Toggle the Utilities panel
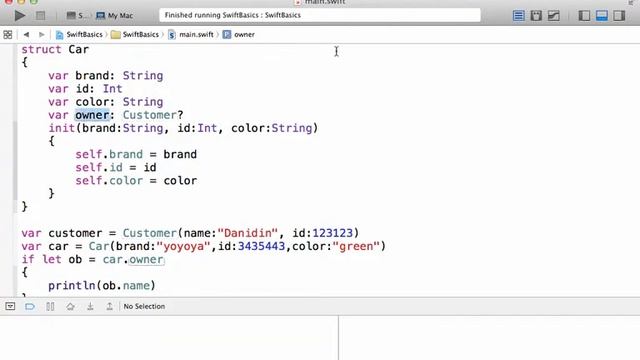Viewport: 640px width, 360px height. point(619,16)
